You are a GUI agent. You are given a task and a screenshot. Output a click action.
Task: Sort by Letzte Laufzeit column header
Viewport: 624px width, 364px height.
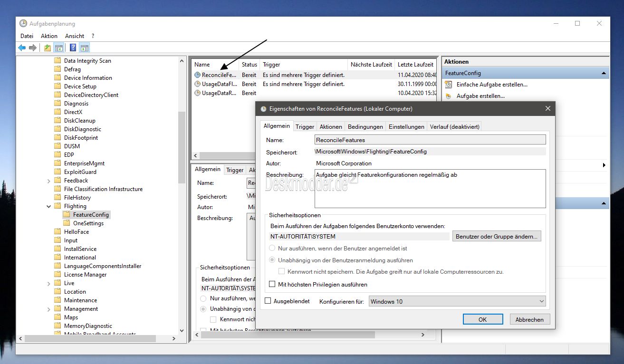pos(415,65)
